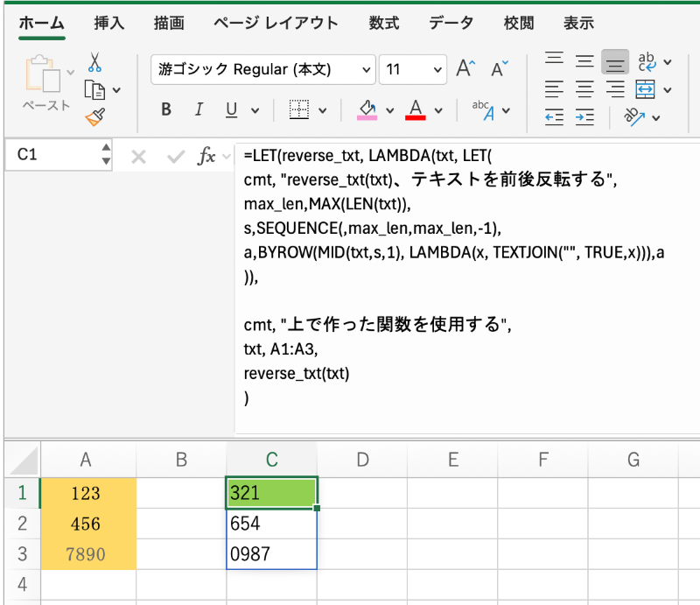The width and height of the screenshot is (700, 605).
Task: Click the Format Painter brush icon
Action: [94, 117]
